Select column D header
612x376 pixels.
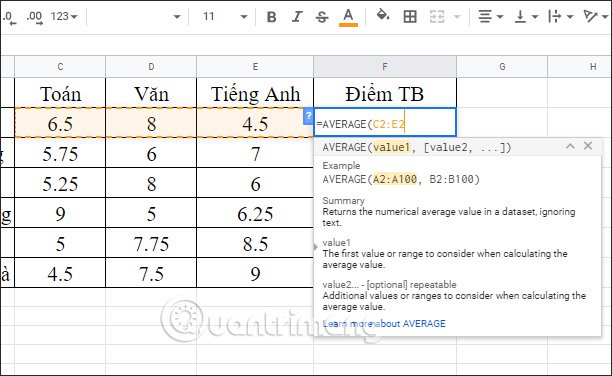pos(151,67)
